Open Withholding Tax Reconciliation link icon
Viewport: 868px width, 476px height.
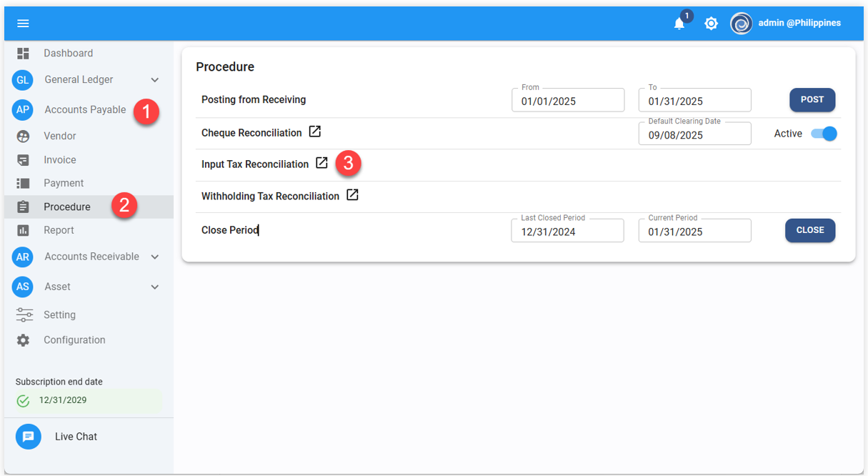click(x=352, y=195)
